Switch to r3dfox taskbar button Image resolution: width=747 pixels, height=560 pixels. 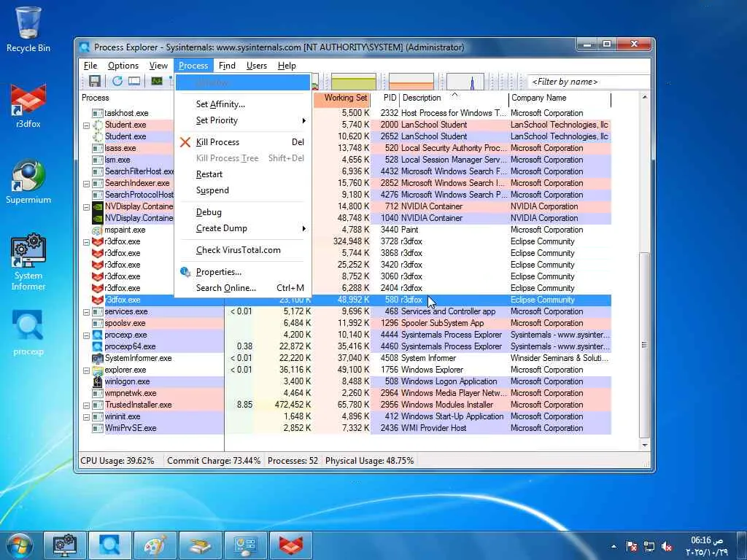point(290,545)
